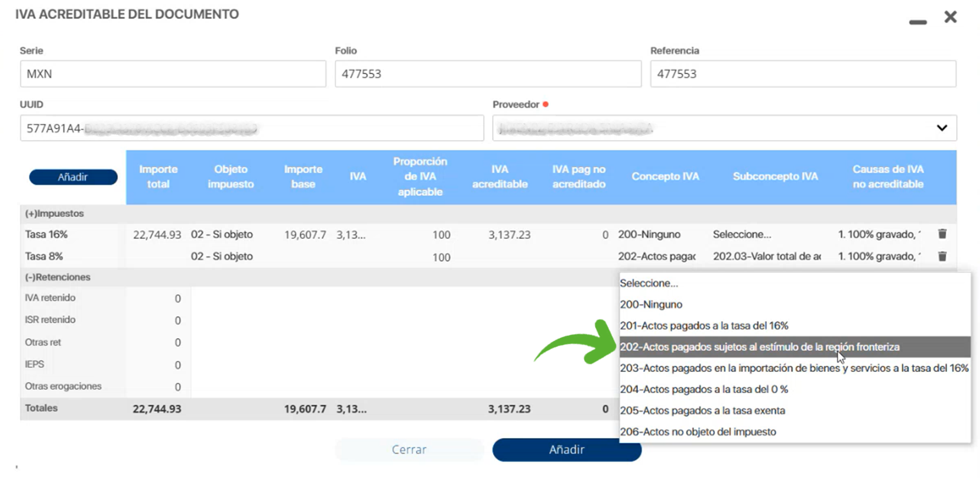Open Subconcepto IVA dropdown in Tasa 16% row
980x478 pixels.
point(766,234)
